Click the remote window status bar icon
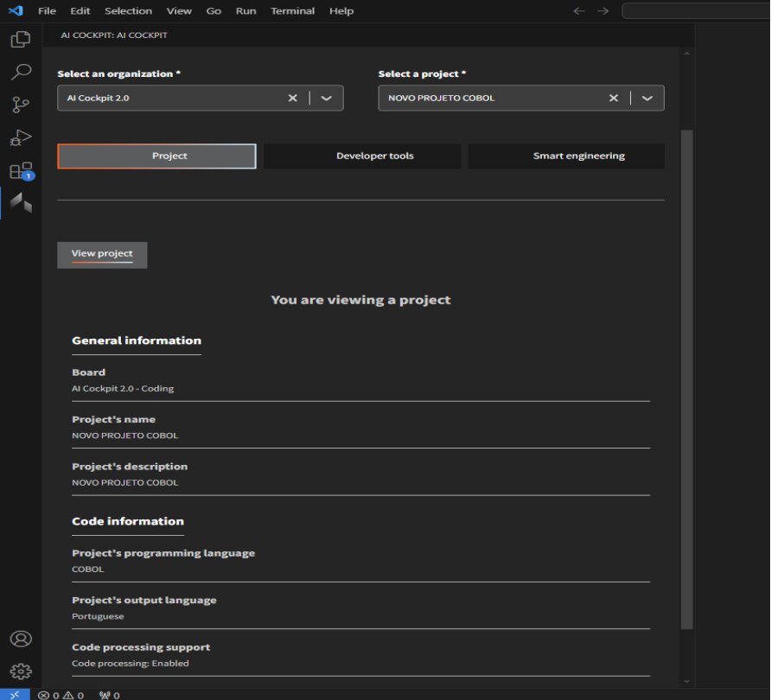The height and width of the screenshot is (700, 771). [15, 694]
